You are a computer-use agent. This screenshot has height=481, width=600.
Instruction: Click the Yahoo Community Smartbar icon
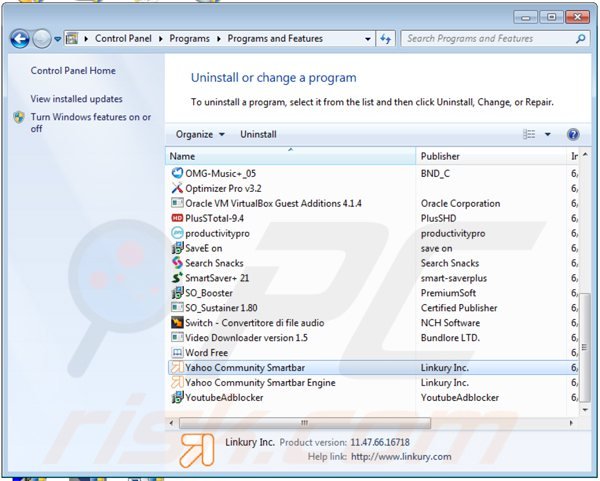(177, 367)
